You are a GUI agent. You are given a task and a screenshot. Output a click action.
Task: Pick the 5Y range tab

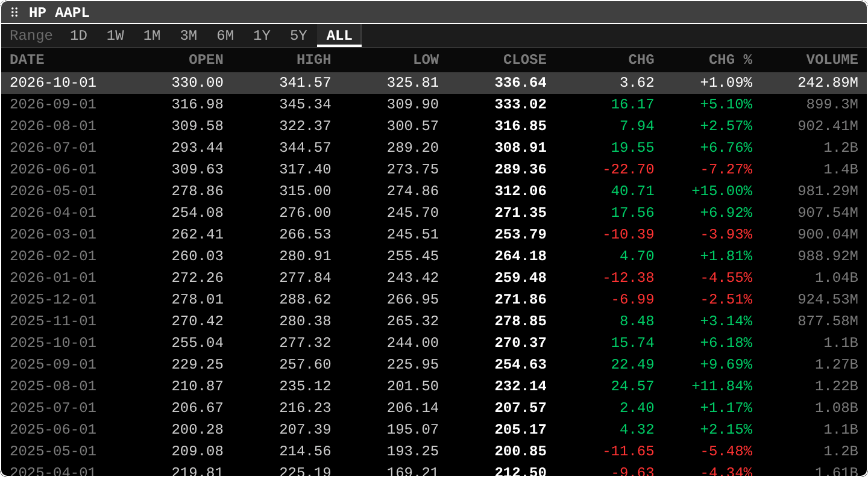pyautogui.click(x=298, y=36)
